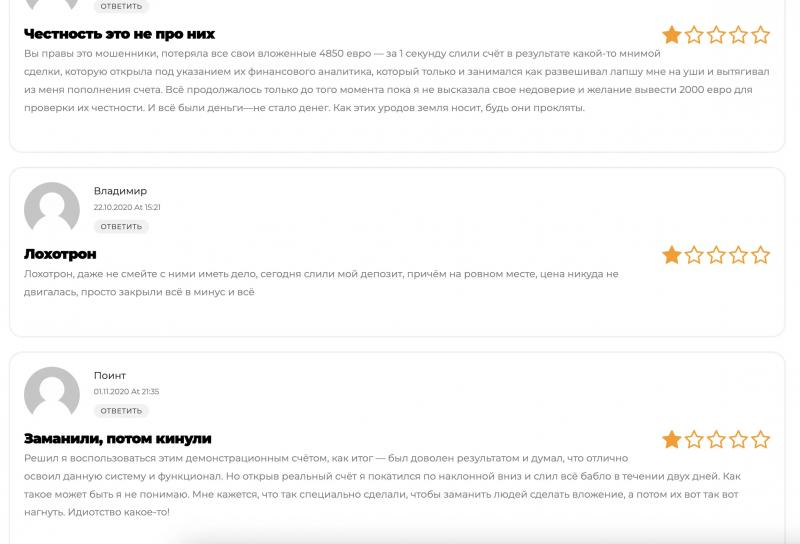Click the fifth star in Лохотрон review rating
The width and height of the screenshot is (800, 544).
click(x=760, y=255)
